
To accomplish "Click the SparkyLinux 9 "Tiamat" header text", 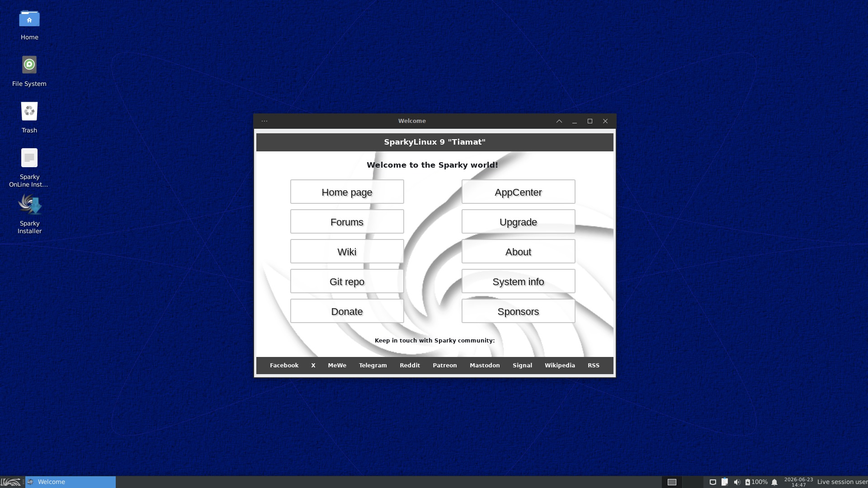I will click(435, 142).
